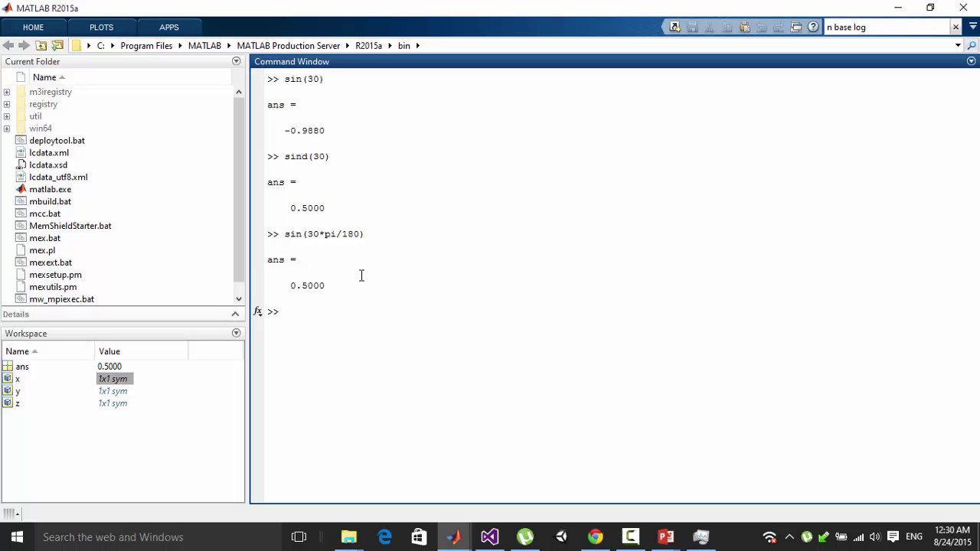Image resolution: width=980 pixels, height=551 pixels.
Task: Expand the win64 folder node
Action: pos(7,129)
